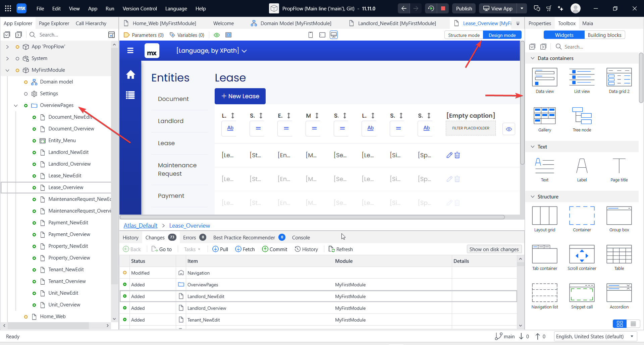Add the Accordion widget
Viewport: 644px width, 345px height.
tap(619, 296)
